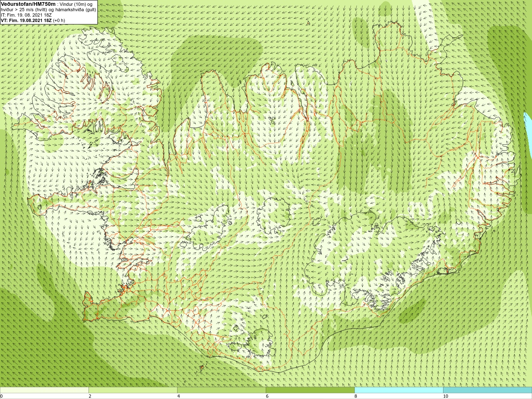Click the scale label "2"
The image size is (532, 399).
click(x=90, y=396)
